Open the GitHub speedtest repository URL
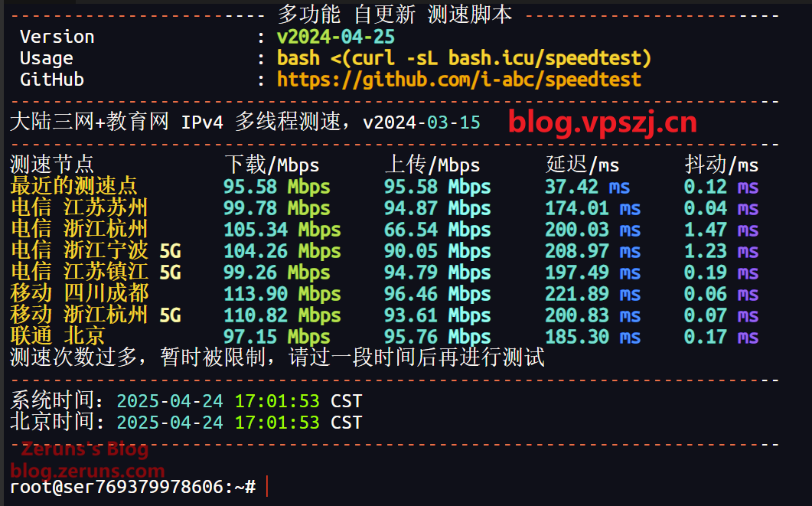Viewport: 812px width, 506px height. coord(458,80)
